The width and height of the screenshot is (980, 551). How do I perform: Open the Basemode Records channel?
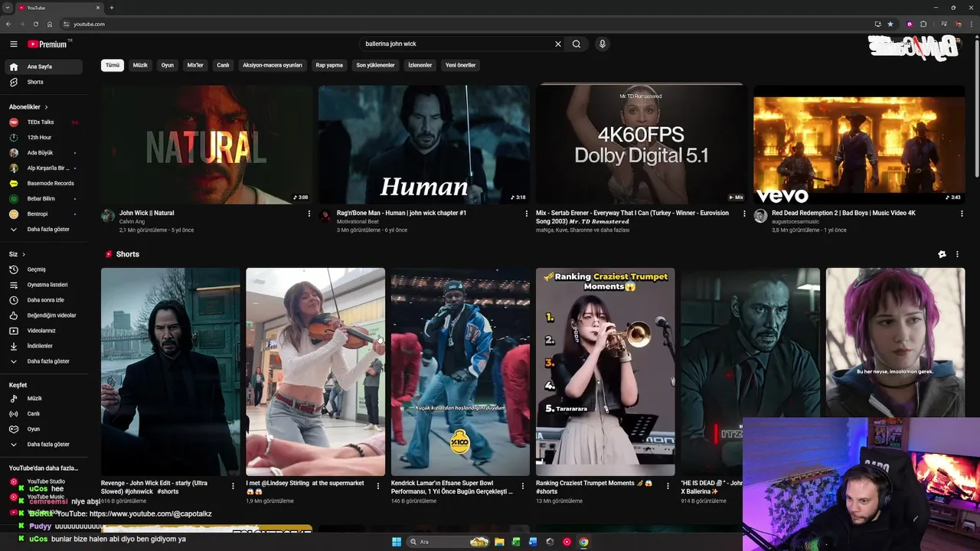[x=44, y=183]
